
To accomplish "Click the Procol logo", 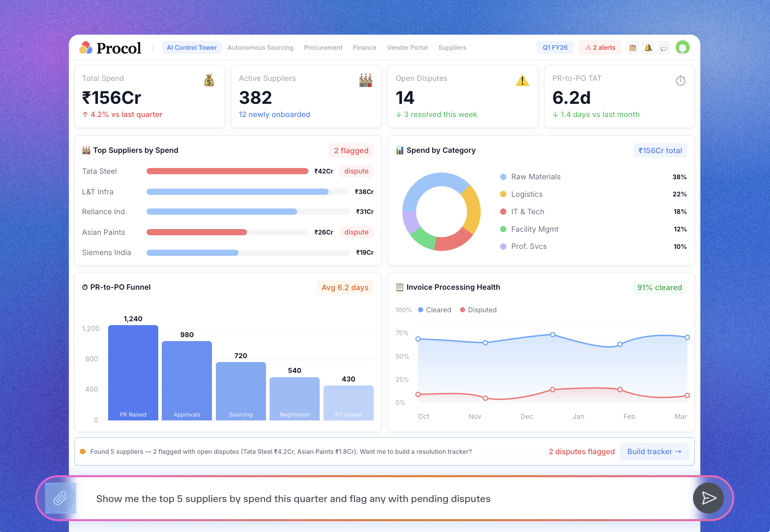I will pos(110,47).
